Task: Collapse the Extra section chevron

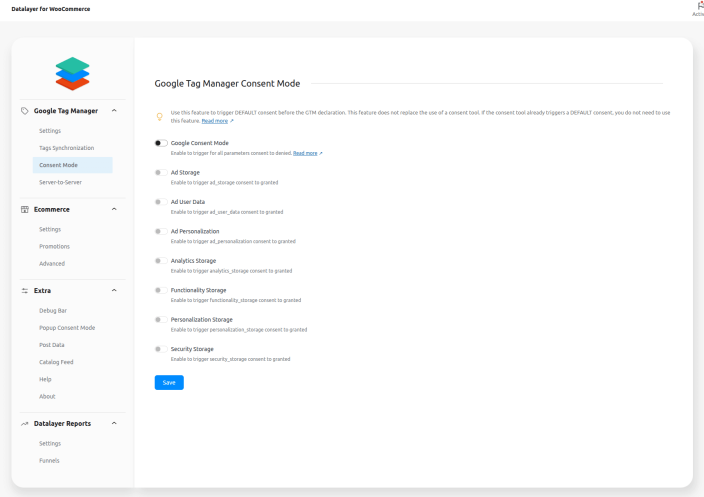Action: click(x=114, y=290)
